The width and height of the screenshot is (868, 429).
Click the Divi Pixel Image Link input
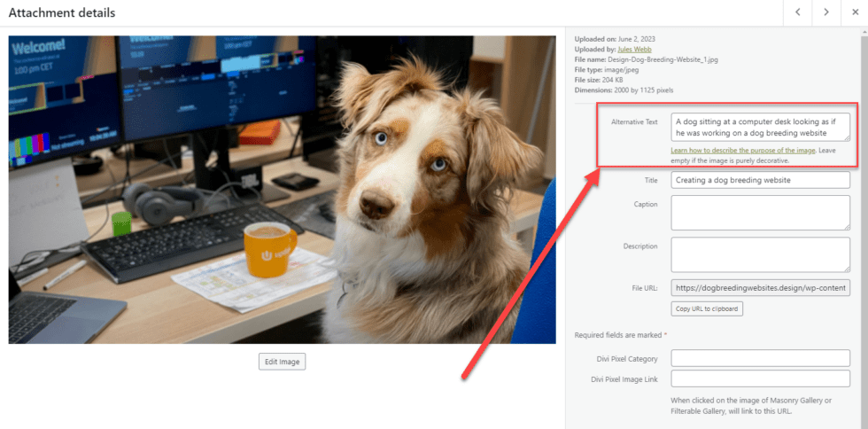point(760,378)
